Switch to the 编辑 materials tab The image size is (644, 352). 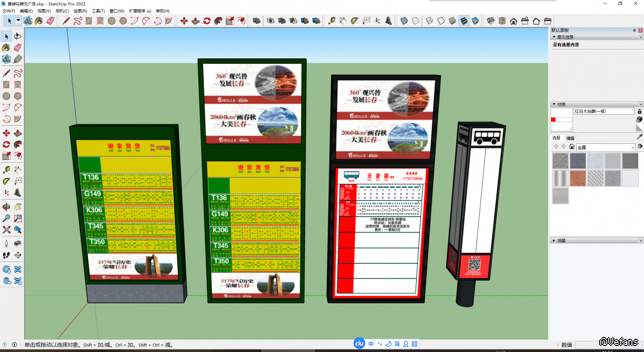[x=571, y=138]
